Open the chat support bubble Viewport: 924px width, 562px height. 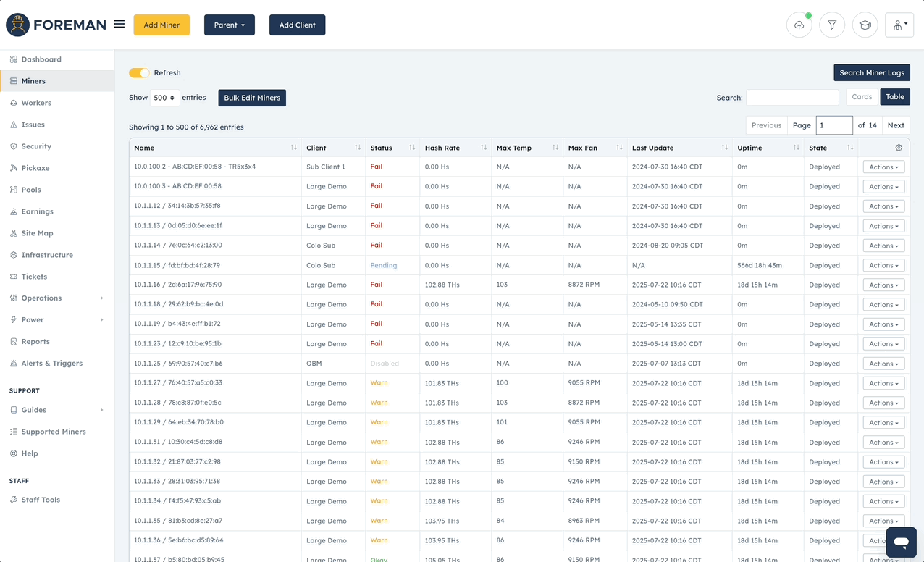click(x=901, y=542)
